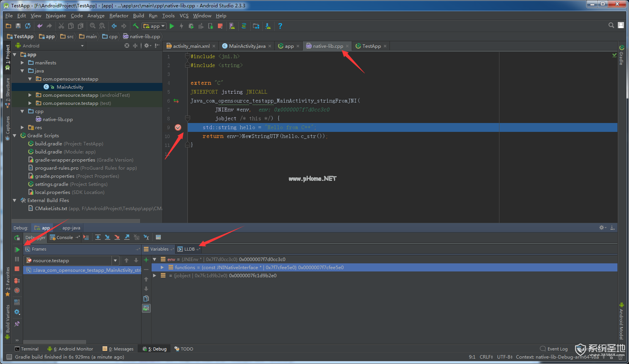This screenshot has width=629, height=364.
Task: Click the project tree horizontal scrollbar
Action: [x=76, y=221]
